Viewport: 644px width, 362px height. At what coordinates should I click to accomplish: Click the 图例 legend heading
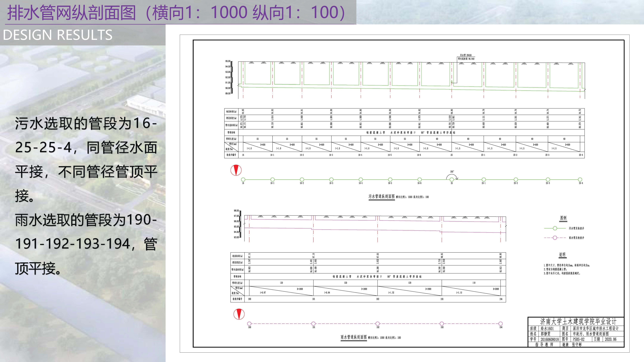pyautogui.click(x=563, y=218)
